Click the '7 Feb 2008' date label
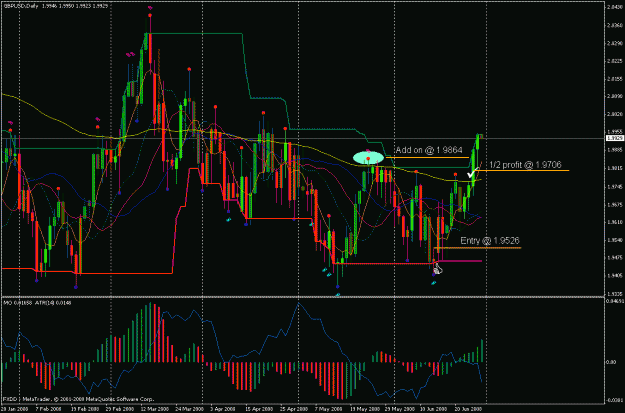 click(49, 409)
